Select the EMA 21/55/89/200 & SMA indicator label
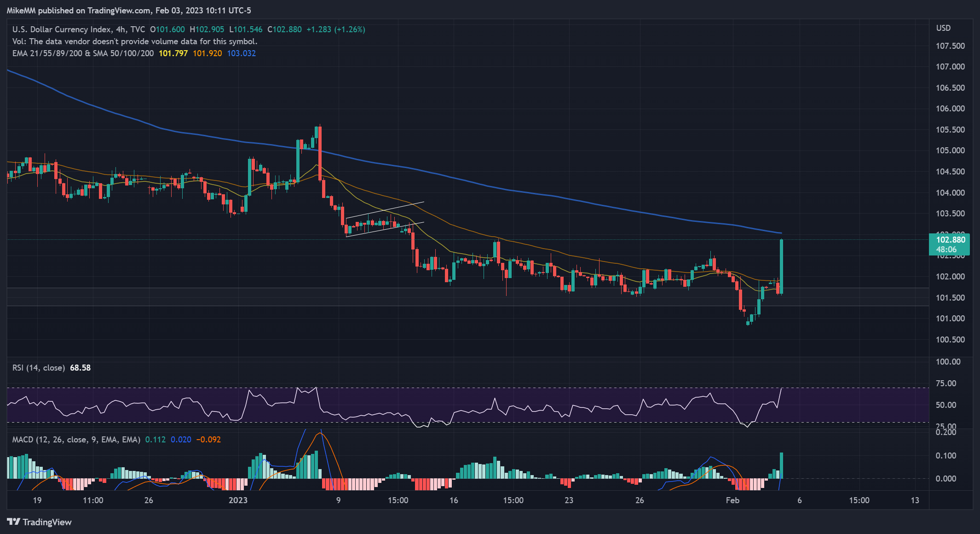Screen dimensions: 980x534 (83, 53)
